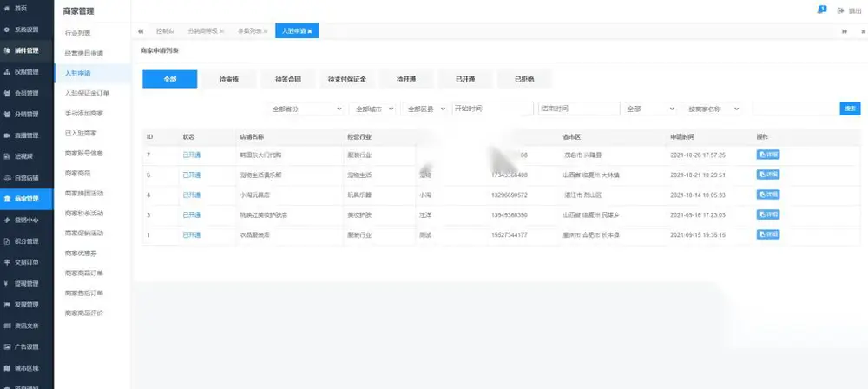Open 营销中心 in the dark sidebar
This screenshot has height=389, width=868.
tap(27, 220)
